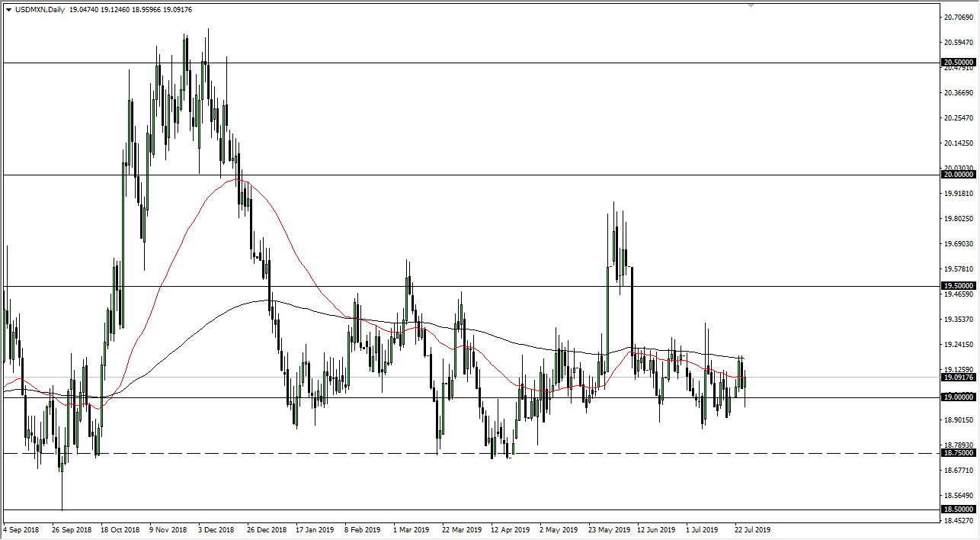Image resolution: width=980 pixels, height=540 pixels.
Task: Click the 4 Sep 2018 date label
Action: pyautogui.click(x=23, y=529)
